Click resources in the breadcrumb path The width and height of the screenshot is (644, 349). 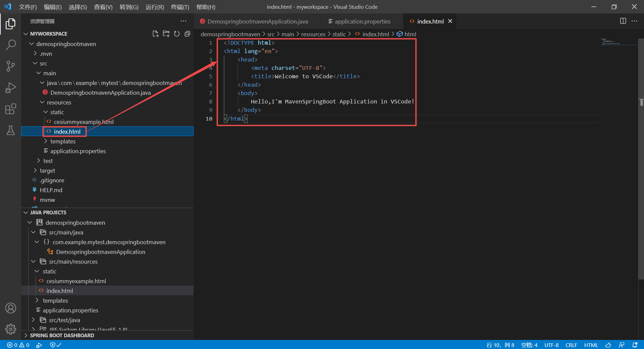313,34
